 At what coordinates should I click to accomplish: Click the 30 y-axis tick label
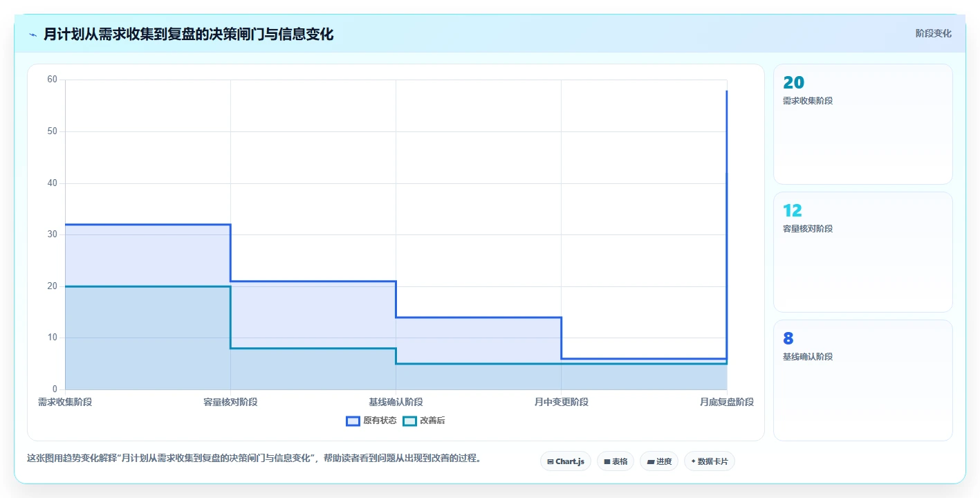[x=53, y=234]
